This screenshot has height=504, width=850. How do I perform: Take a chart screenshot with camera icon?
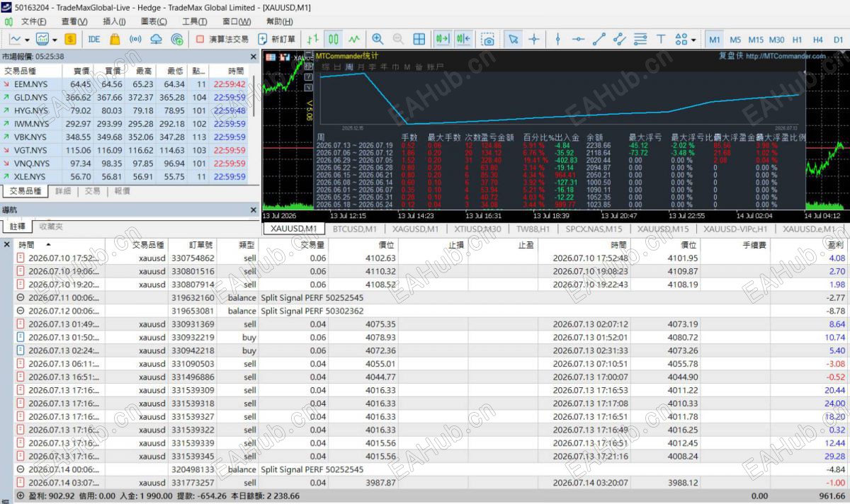click(x=487, y=40)
